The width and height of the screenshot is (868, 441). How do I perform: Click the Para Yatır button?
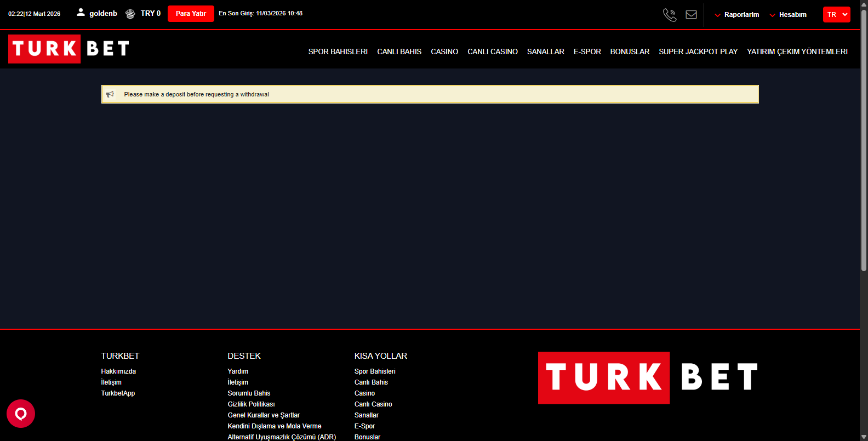(x=191, y=14)
